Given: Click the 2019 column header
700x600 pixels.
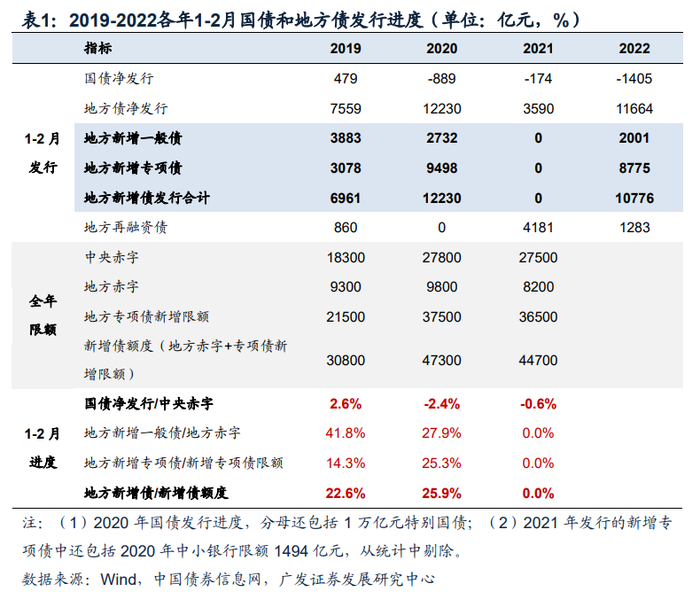Looking at the screenshot, I should tap(345, 48).
